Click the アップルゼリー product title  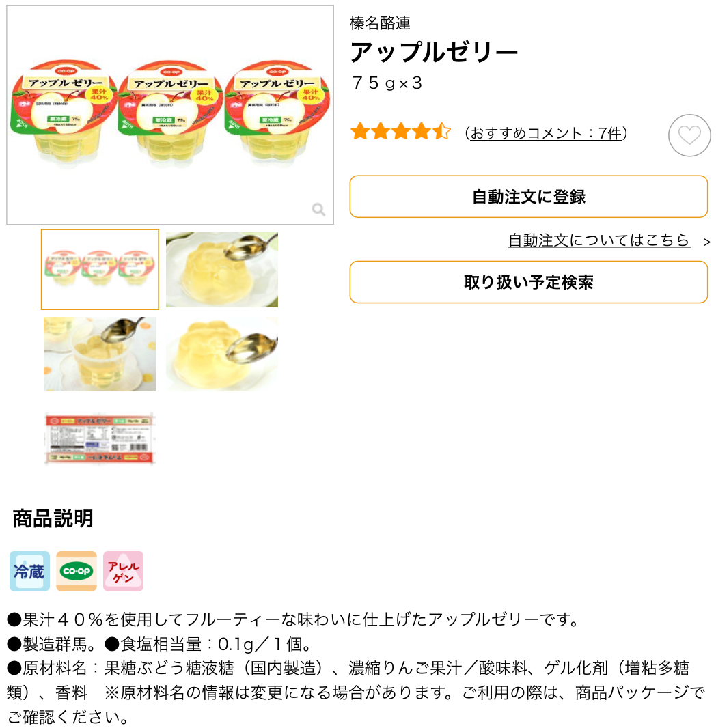(434, 52)
